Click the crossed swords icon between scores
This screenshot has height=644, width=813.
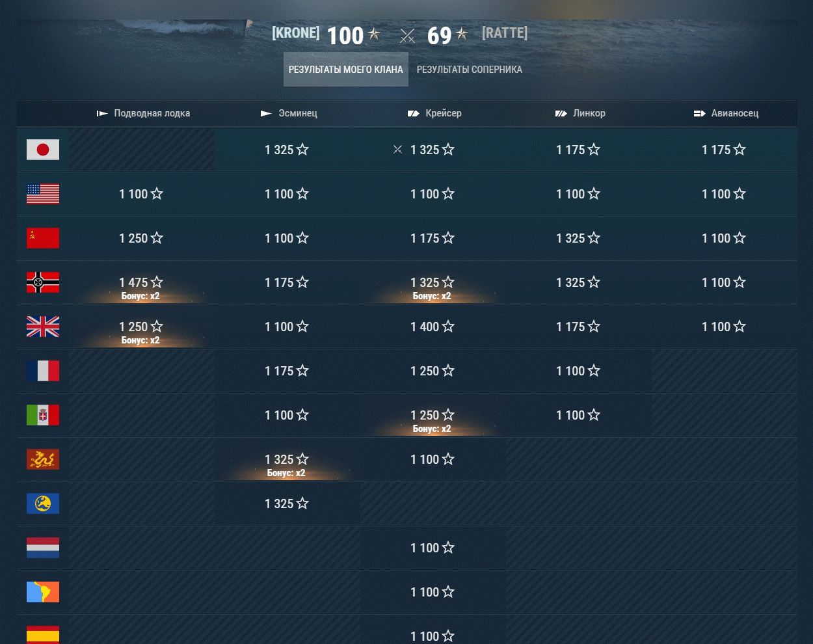pos(408,36)
